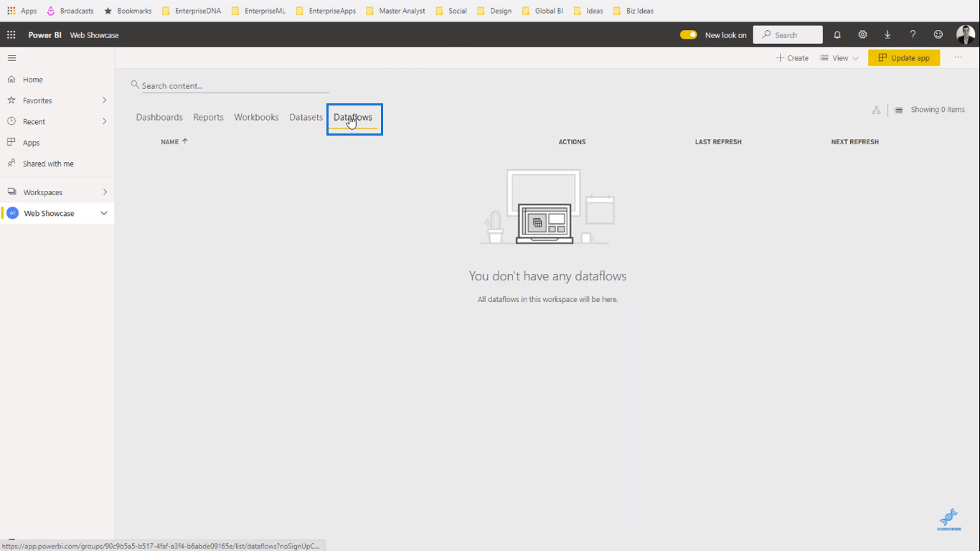Open notifications bell icon
The image size is (980, 551).
[837, 34]
